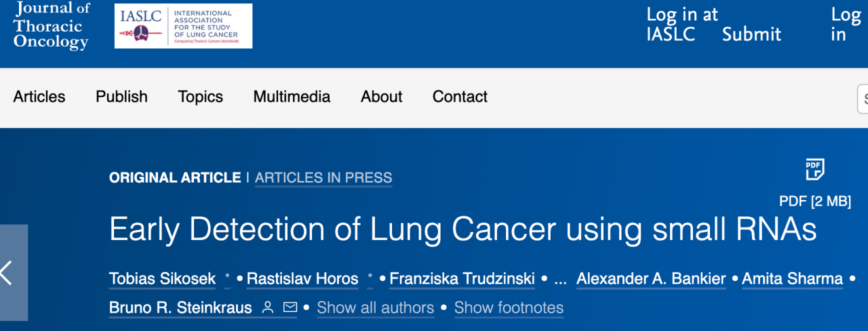Click author Alexander A. Bankier
The height and width of the screenshot is (331, 868).
pyautogui.click(x=651, y=279)
